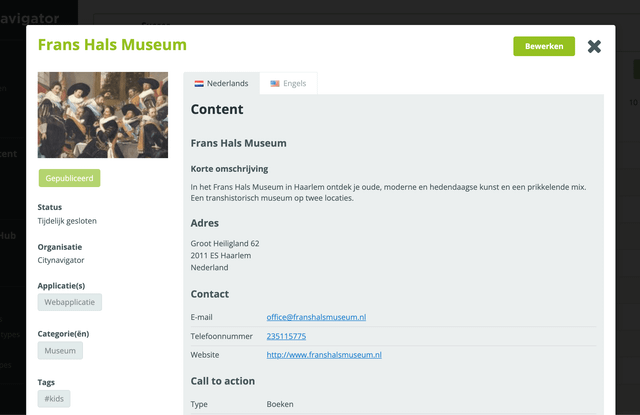Click the 2011 ES Haarlem address line
Viewport: 640px width, 415px height.
click(x=221, y=255)
